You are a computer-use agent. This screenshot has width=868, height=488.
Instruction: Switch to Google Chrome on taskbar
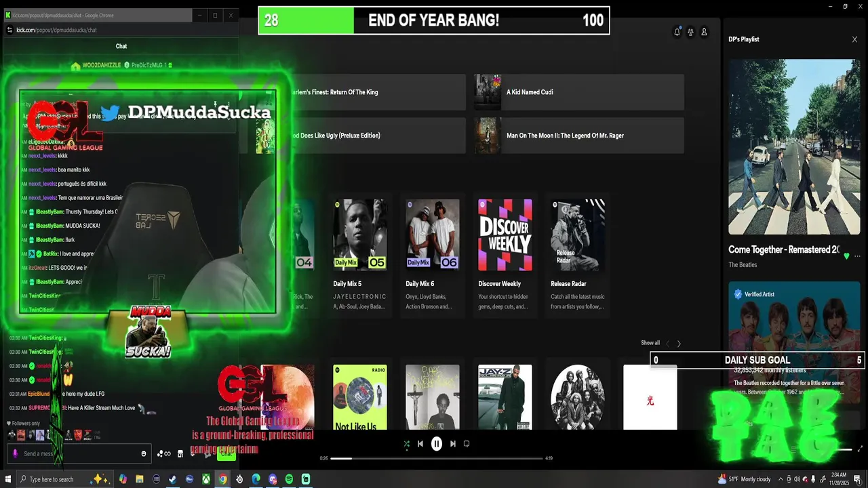[x=222, y=479]
